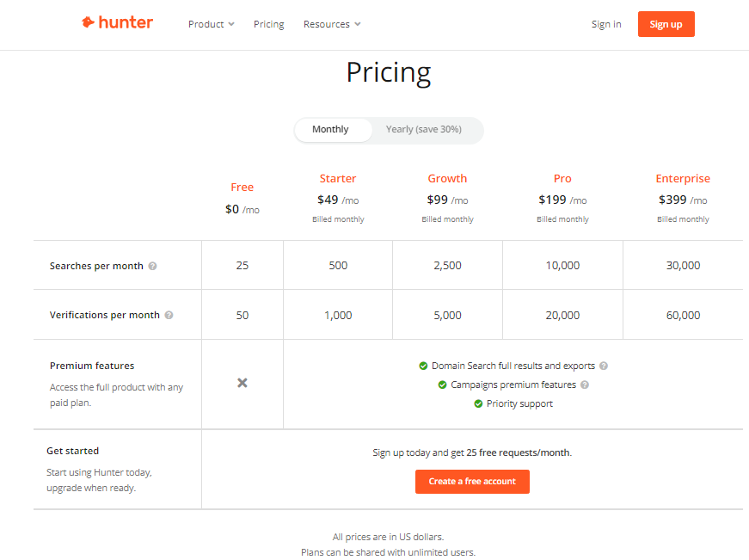Click the orange Sign up button
The image size is (749, 560).
click(666, 24)
